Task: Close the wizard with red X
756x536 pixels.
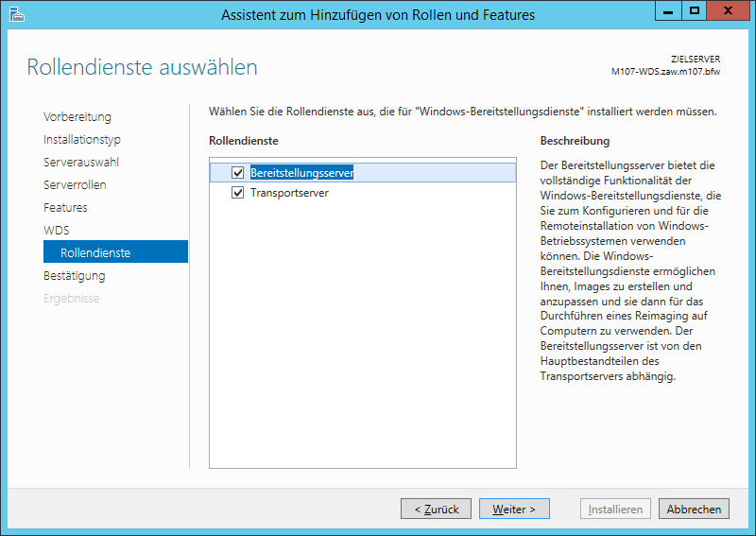Action: (730, 10)
